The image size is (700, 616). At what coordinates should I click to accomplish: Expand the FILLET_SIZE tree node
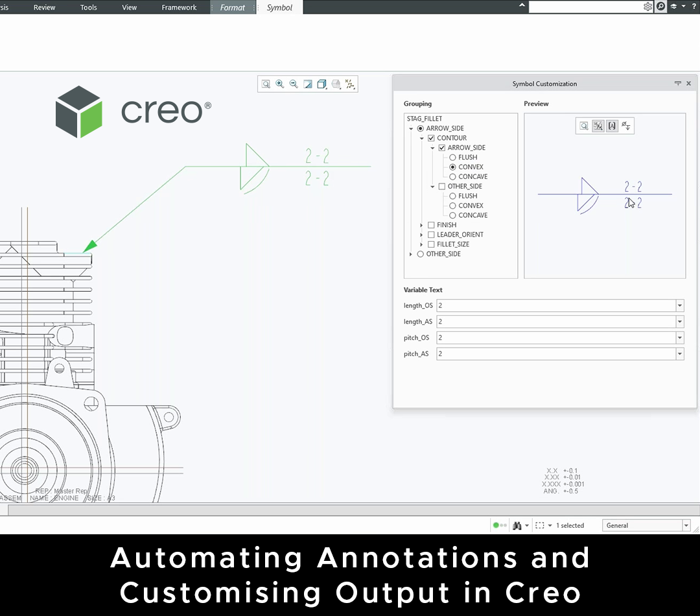coord(421,244)
